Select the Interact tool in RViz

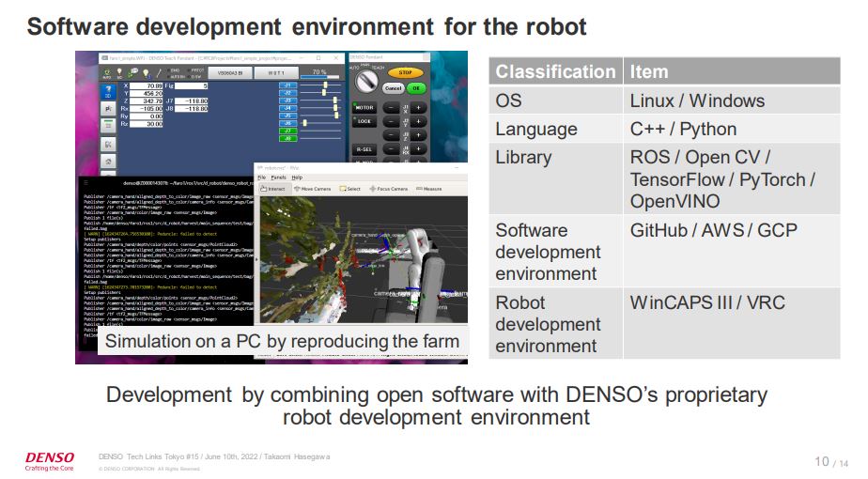click(273, 189)
